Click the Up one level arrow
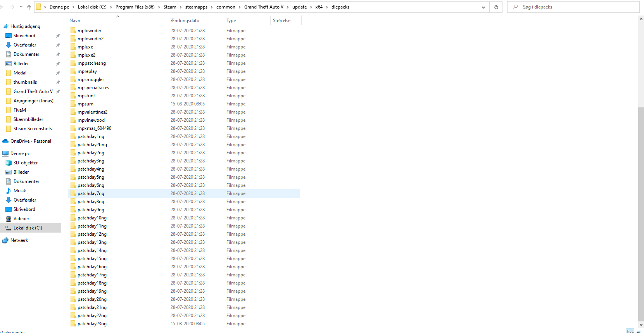 29,7
